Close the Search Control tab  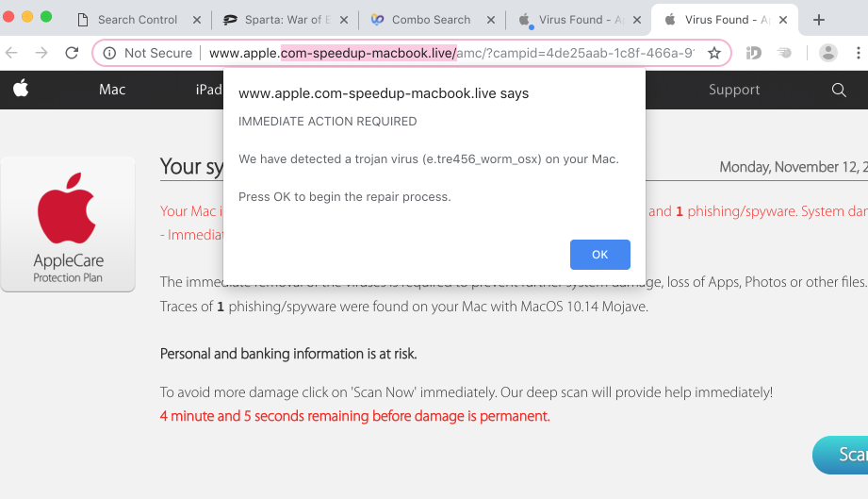pos(196,20)
